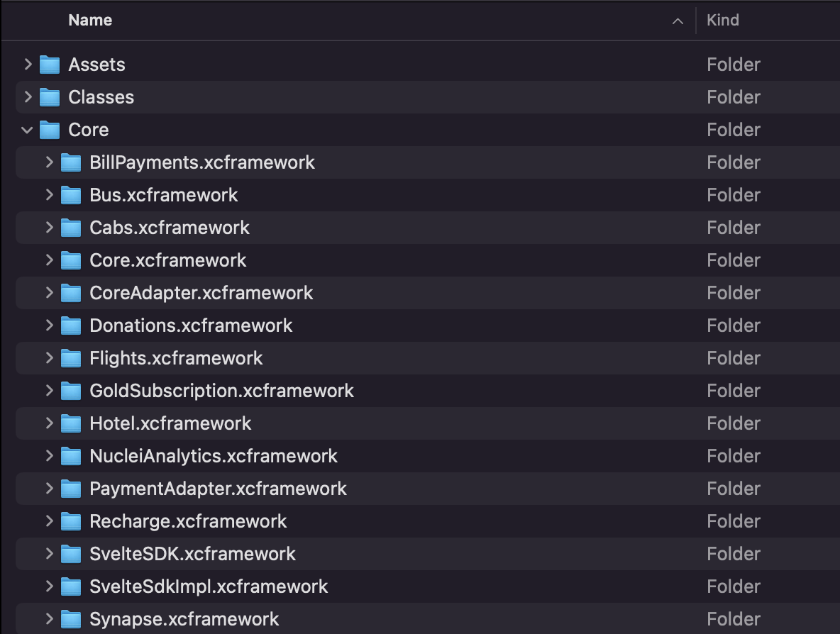This screenshot has width=840, height=634.
Task: Click the Classes folder icon
Action: [49, 97]
